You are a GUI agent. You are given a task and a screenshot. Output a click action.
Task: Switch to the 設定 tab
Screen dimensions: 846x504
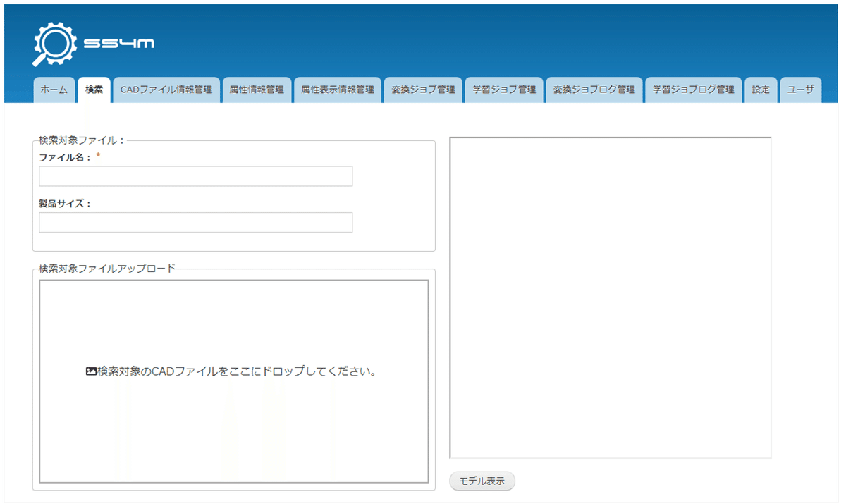point(761,90)
